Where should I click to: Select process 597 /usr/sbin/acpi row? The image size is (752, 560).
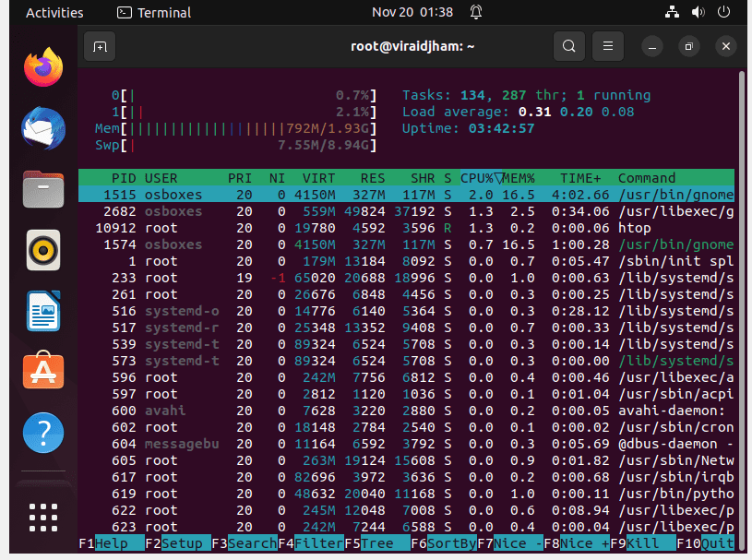pyautogui.click(x=406, y=394)
